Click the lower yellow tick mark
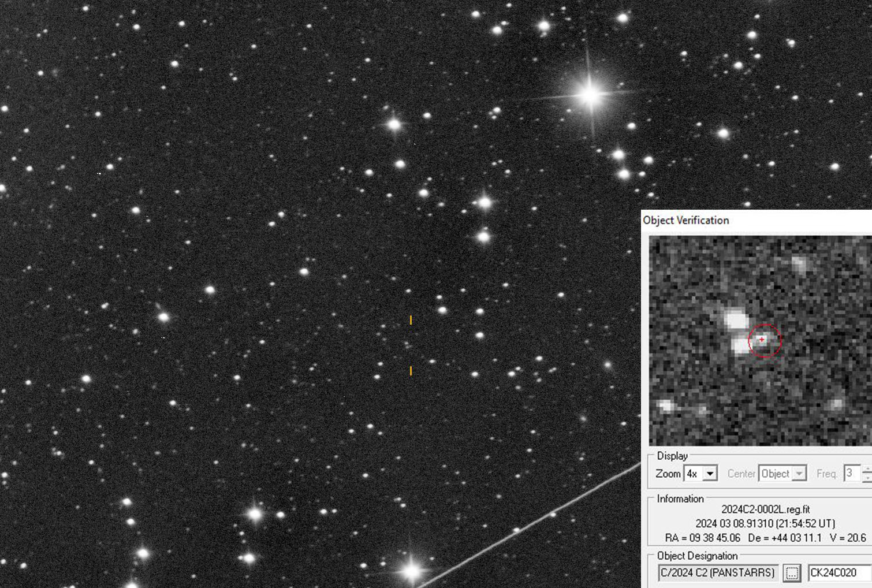Image resolution: width=872 pixels, height=588 pixels. click(x=411, y=371)
